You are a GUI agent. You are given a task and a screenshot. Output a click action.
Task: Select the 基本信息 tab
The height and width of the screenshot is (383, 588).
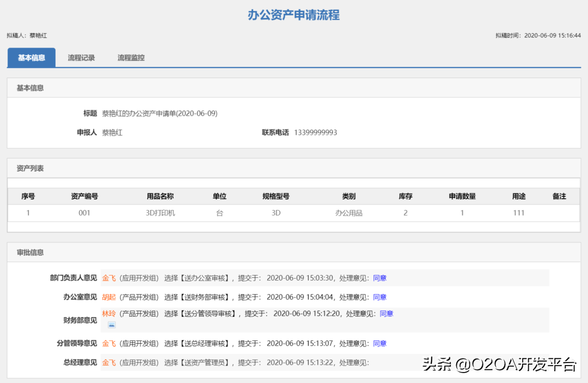pyautogui.click(x=31, y=57)
